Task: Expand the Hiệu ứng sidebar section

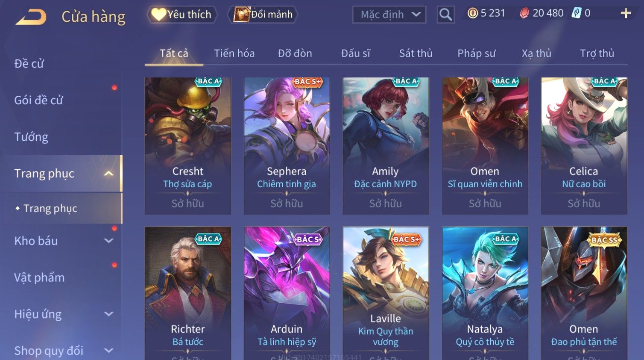Action: click(109, 314)
